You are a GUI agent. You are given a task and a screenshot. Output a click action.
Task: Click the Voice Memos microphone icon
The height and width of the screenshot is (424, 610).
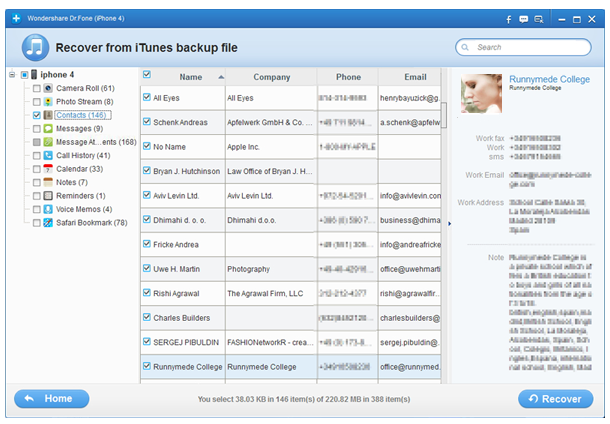pyautogui.click(x=48, y=209)
